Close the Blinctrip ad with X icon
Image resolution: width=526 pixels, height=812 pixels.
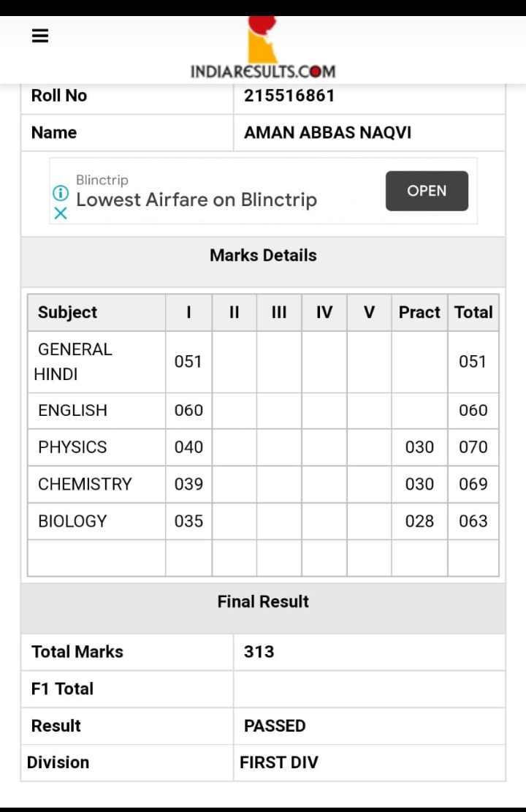[61, 213]
